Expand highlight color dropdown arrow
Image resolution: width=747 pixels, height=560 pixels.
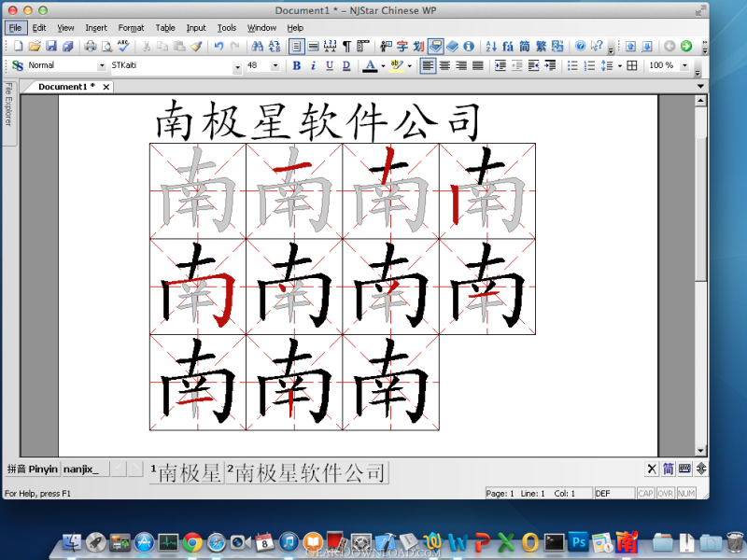(x=409, y=66)
